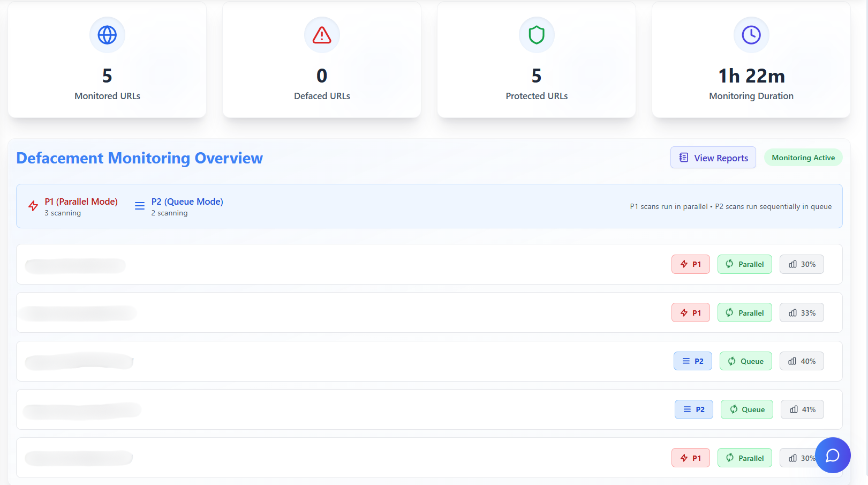
Task: Click the Defaced URLs stat card
Action: click(x=322, y=60)
